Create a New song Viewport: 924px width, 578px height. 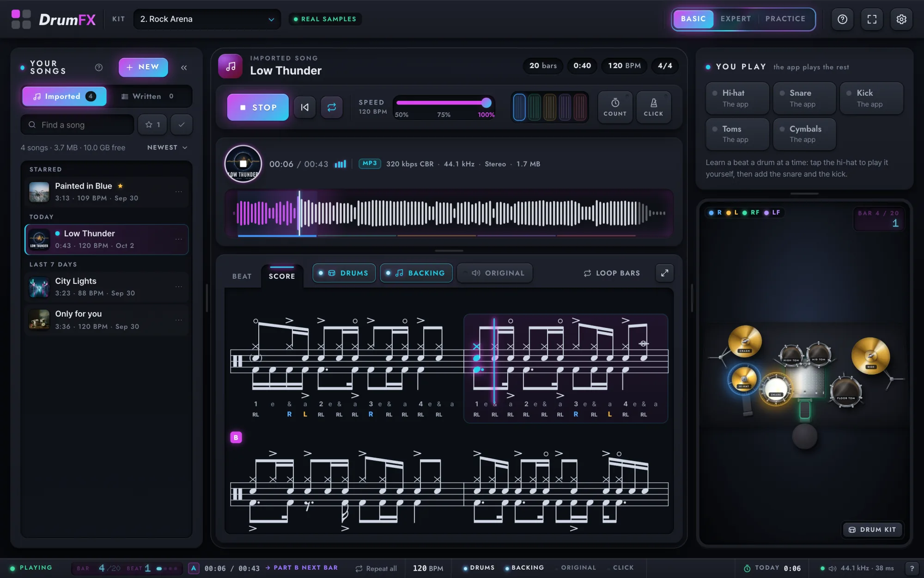point(143,67)
